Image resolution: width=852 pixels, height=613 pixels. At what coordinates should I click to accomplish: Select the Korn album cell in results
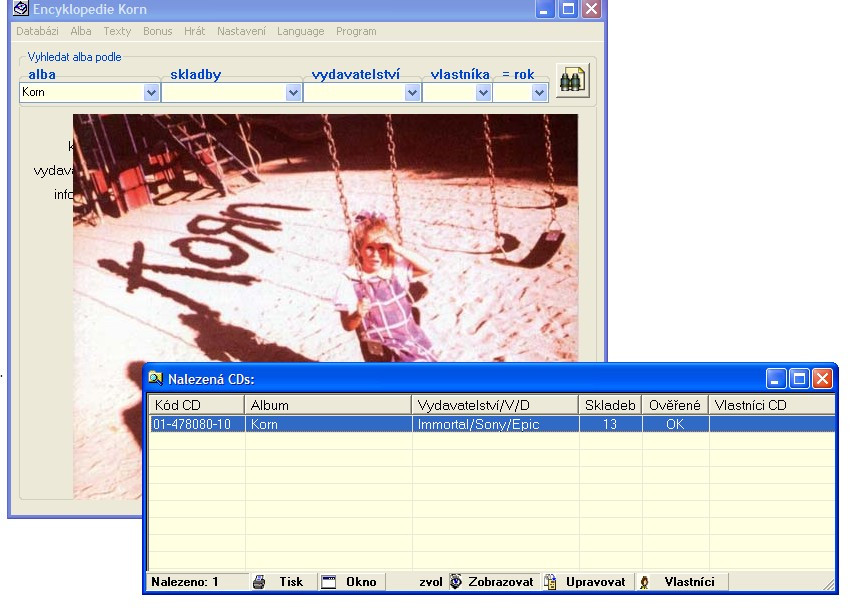point(328,424)
